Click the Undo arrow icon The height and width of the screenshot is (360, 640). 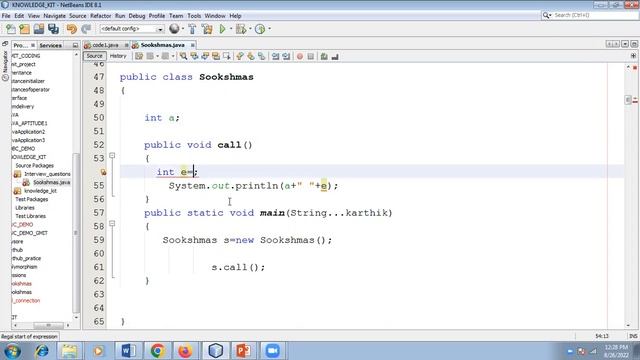[72, 29]
